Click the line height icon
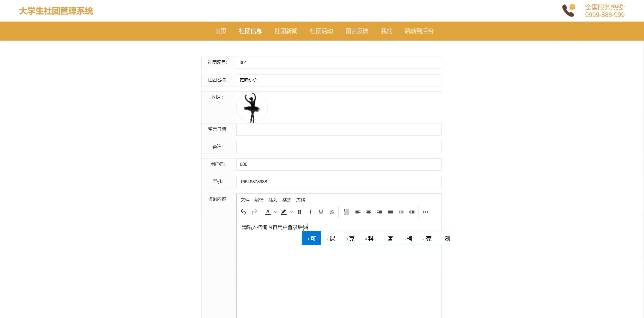 (346, 212)
